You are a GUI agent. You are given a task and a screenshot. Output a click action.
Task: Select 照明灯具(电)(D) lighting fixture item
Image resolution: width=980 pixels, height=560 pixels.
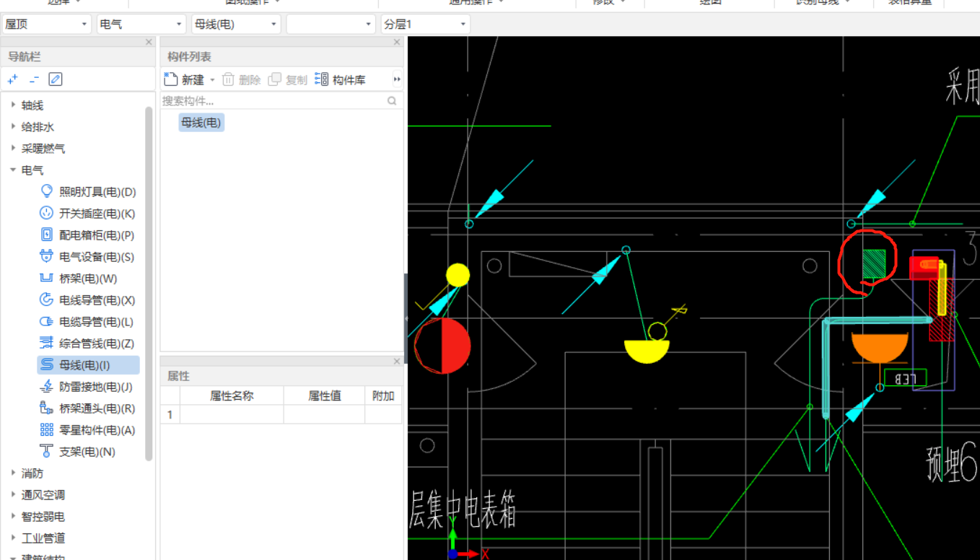[88, 192]
